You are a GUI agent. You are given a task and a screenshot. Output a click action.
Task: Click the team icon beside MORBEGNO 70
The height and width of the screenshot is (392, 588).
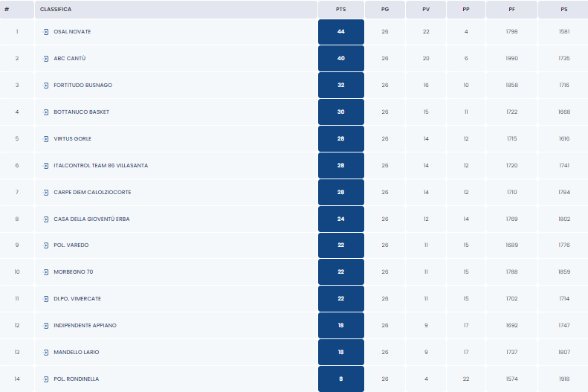(46, 272)
